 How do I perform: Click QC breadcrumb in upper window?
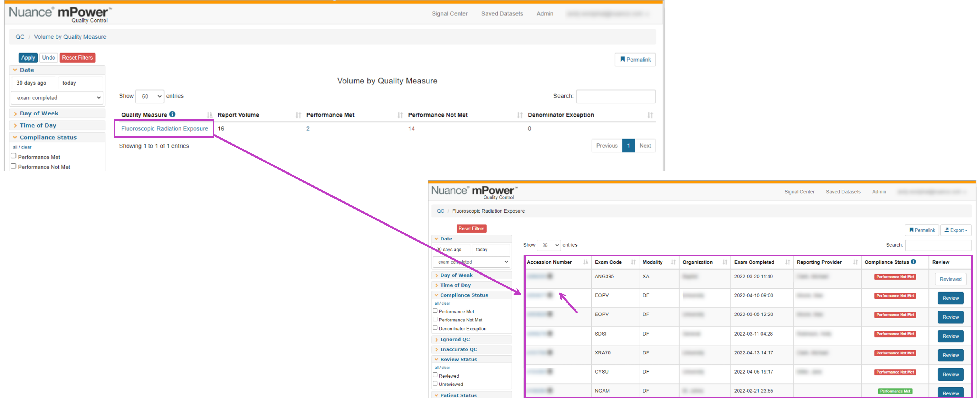click(20, 37)
